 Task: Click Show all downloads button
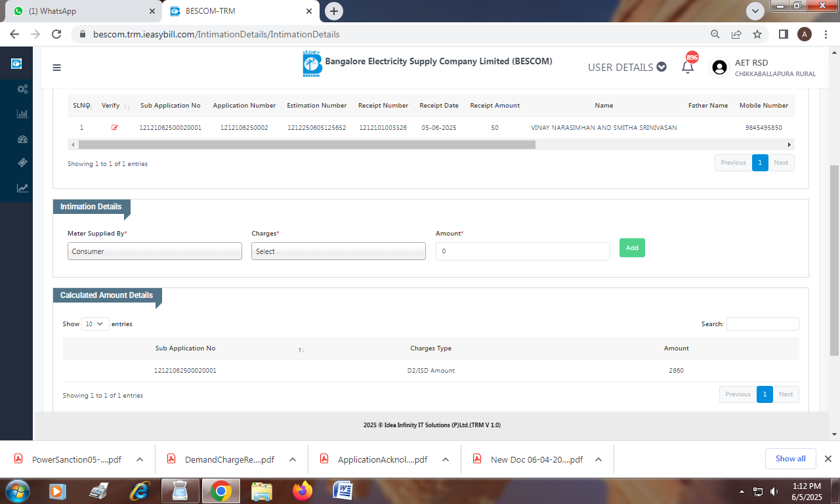tap(790, 459)
